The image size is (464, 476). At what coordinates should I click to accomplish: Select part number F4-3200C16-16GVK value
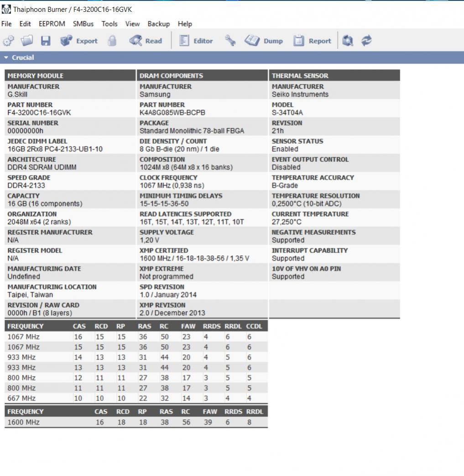pos(39,113)
